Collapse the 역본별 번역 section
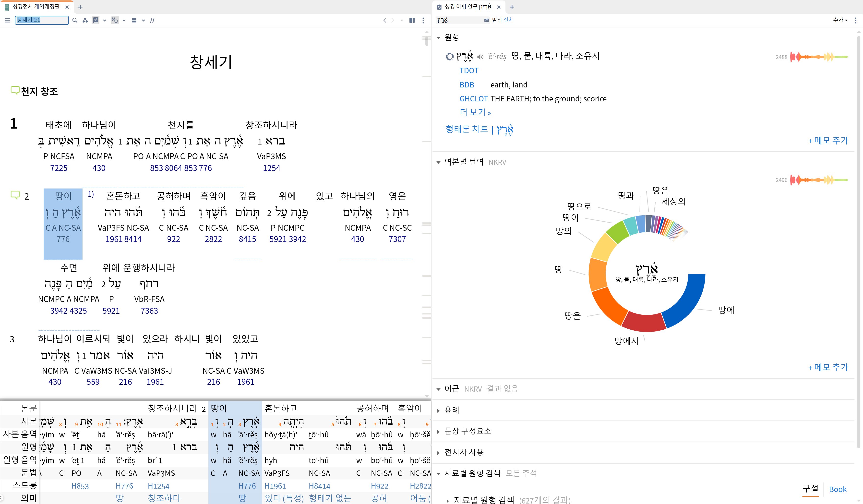 click(x=438, y=162)
